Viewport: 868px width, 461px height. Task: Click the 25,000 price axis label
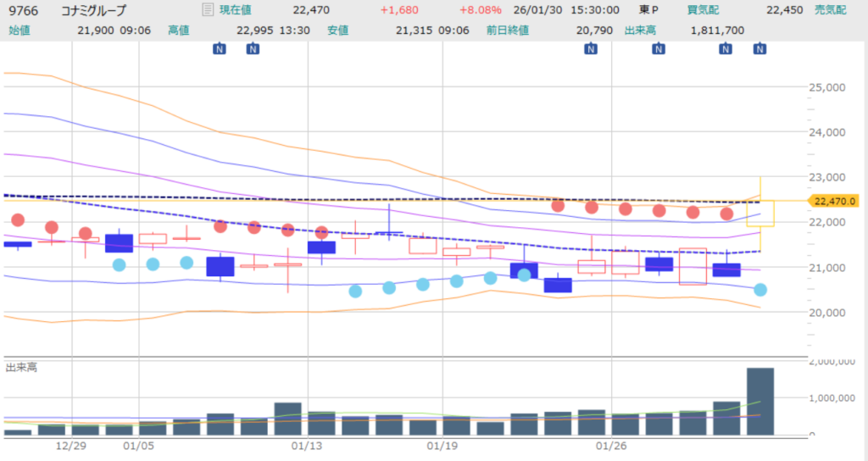pyautogui.click(x=828, y=87)
